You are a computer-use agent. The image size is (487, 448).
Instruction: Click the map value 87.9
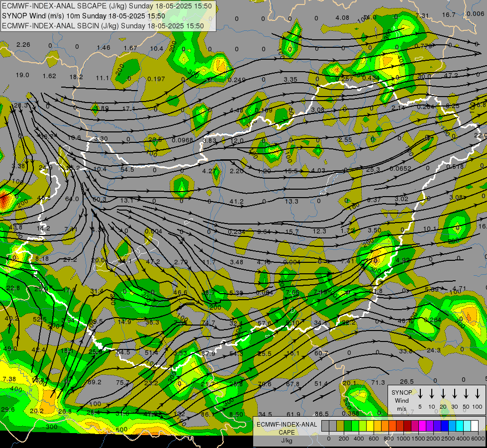pyautogui.click(x=208, y=353)
